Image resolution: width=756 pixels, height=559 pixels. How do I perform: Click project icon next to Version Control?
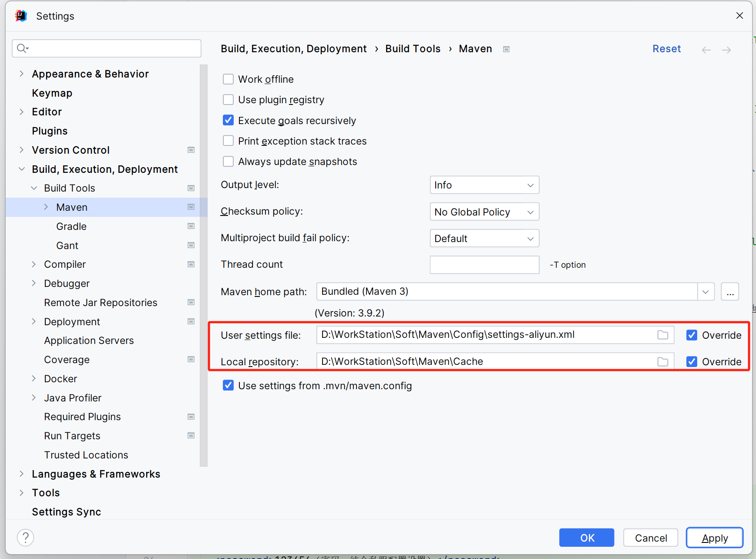click(191, 150)
